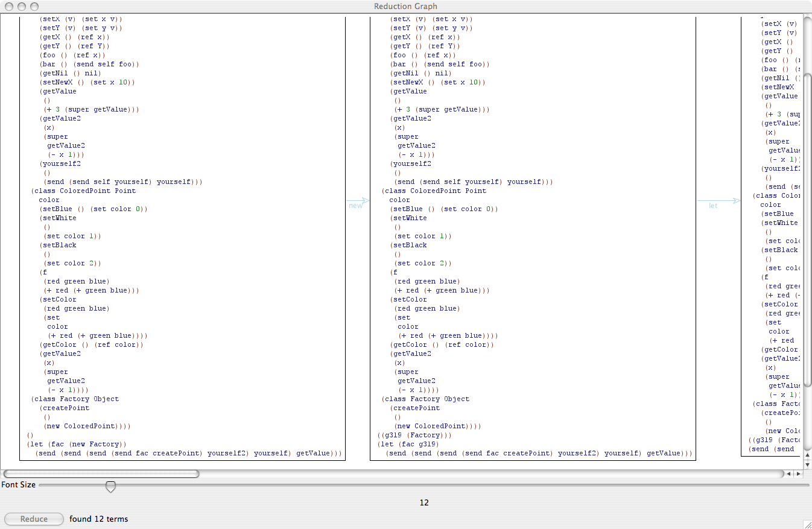
Task: Click the horizontal scrollbar right arrow
Action: [x=798, y=474]
